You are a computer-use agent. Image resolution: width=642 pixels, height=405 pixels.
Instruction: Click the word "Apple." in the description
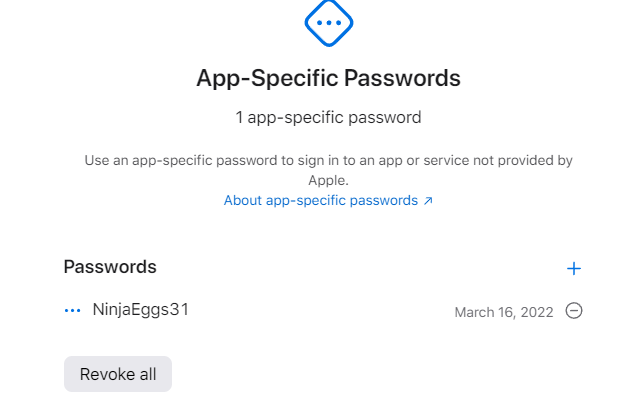point(328,181)
